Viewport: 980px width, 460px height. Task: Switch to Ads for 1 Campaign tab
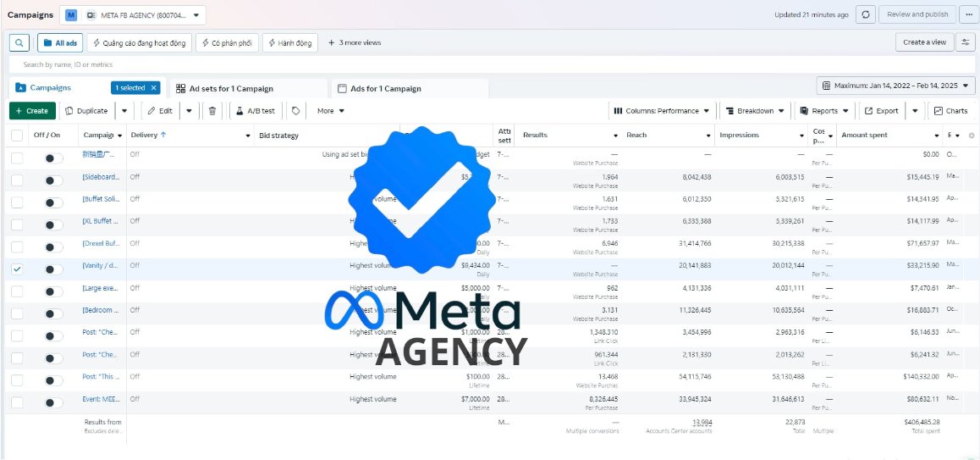click(x=410, y=89)
